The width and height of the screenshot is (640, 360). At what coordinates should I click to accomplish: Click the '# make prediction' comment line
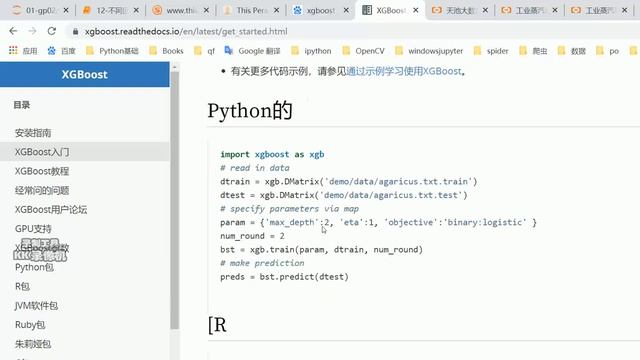click(262, 263)
